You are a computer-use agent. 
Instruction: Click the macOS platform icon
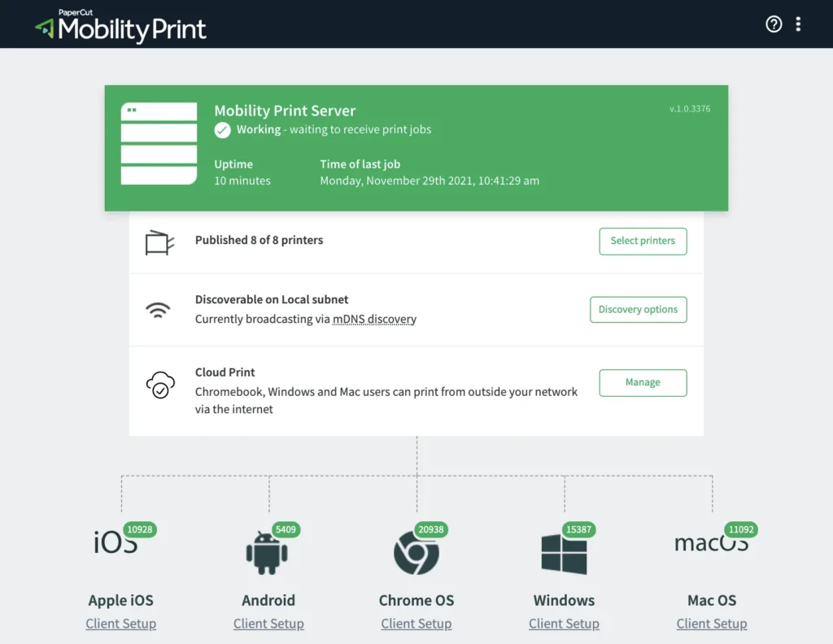(x=711, y=544)
